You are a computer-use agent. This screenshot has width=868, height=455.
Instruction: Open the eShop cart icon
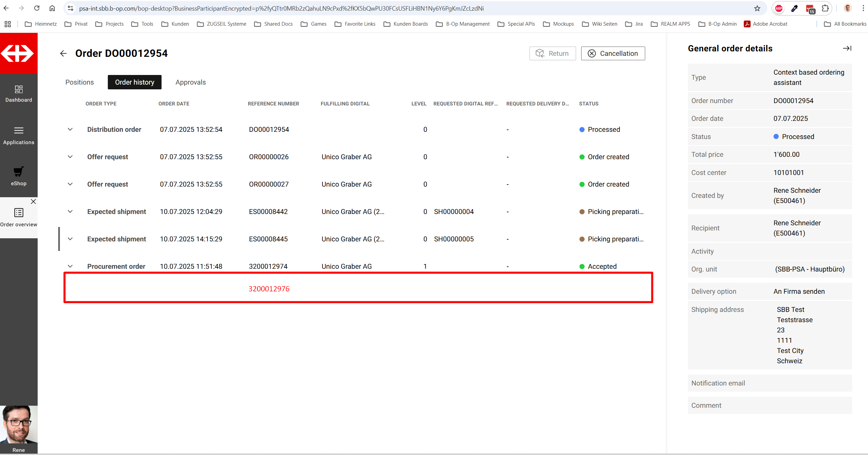coord(18,172)
